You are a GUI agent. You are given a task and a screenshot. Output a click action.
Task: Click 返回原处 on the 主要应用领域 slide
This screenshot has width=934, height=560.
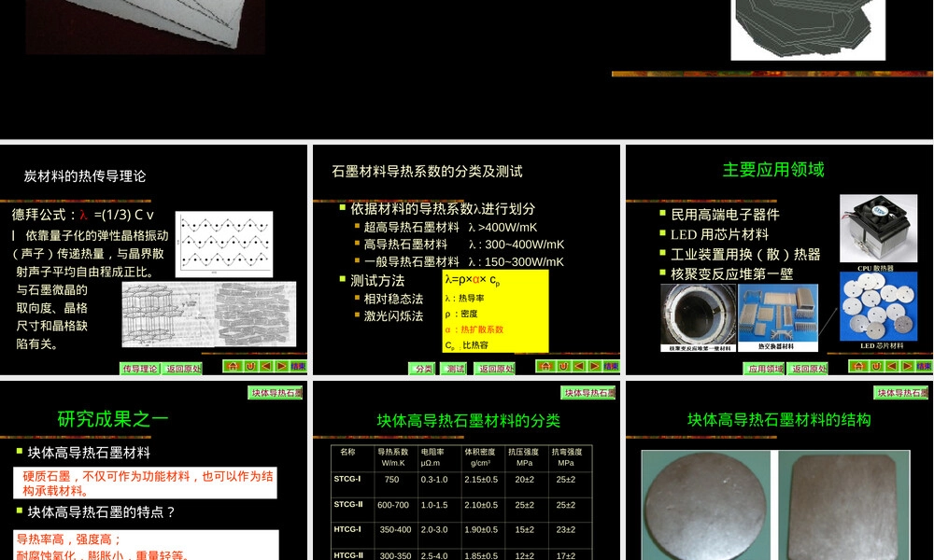808,369
